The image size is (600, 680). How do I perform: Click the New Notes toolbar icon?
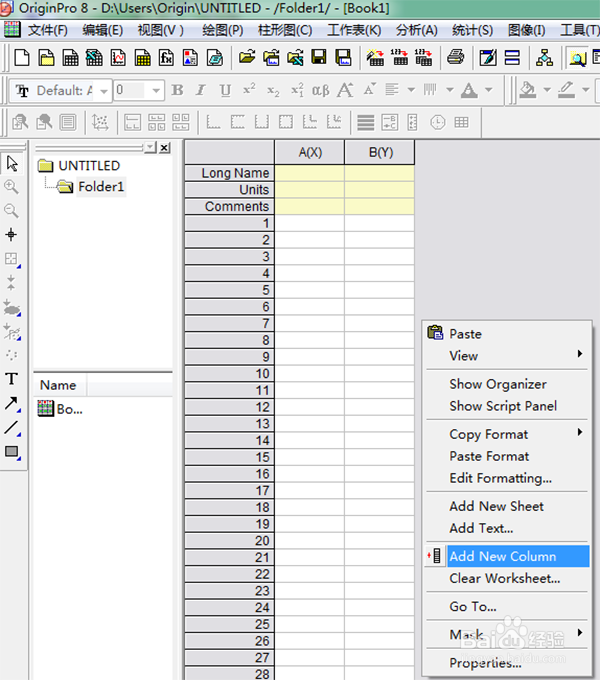(215, 57)
